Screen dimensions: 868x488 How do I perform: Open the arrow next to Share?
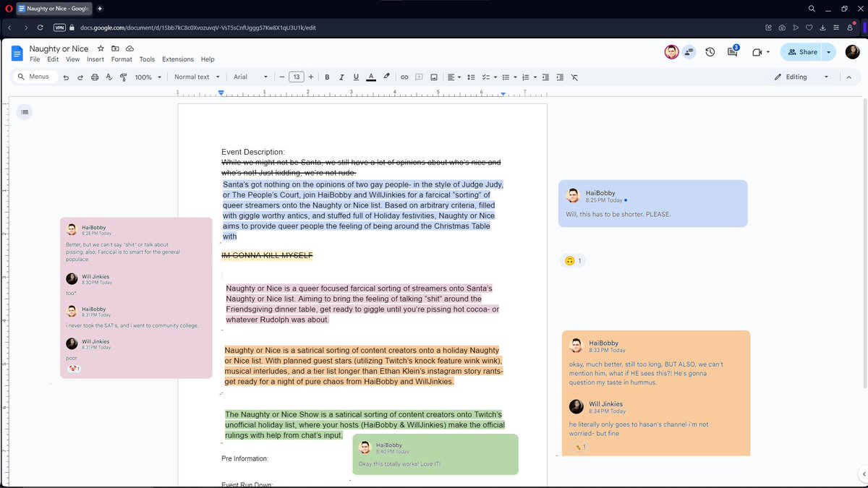click(x=829, y=52)
